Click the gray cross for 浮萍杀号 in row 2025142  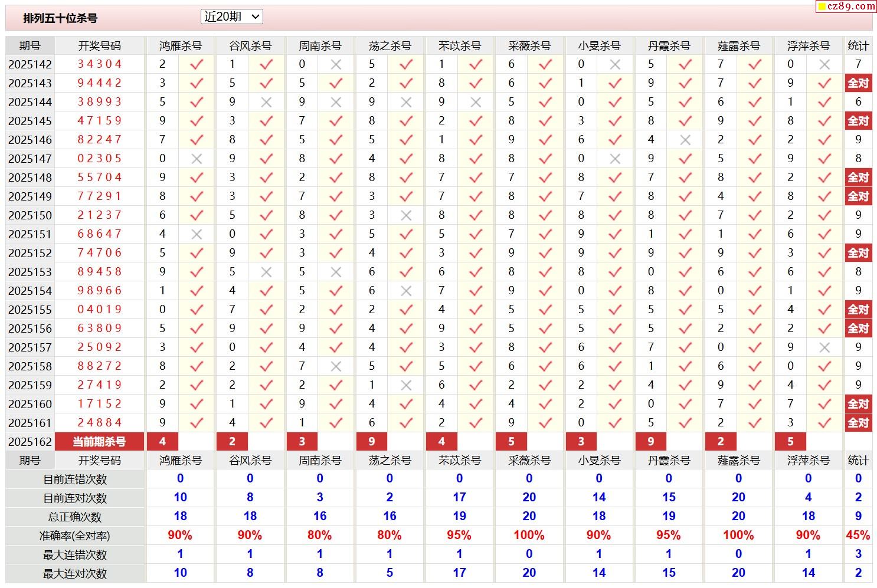click(824, 64)
